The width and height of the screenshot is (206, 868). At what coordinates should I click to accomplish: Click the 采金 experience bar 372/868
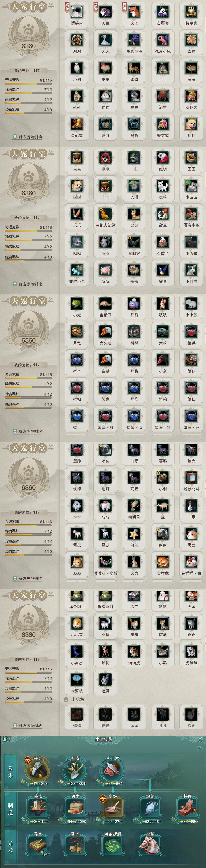coord(39,783)
